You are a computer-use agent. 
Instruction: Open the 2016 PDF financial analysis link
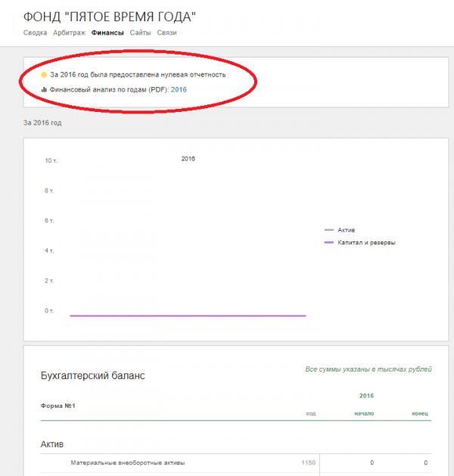coord(179,89)
